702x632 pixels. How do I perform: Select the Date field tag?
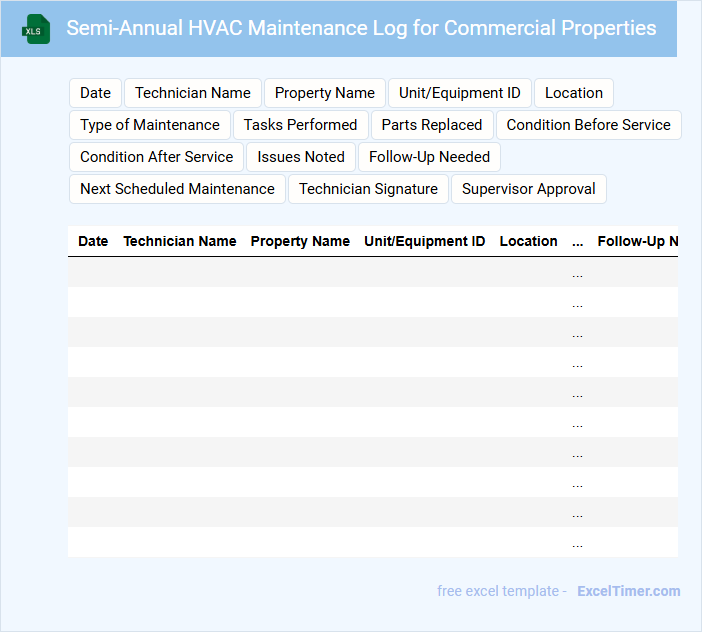pos(95,93)
